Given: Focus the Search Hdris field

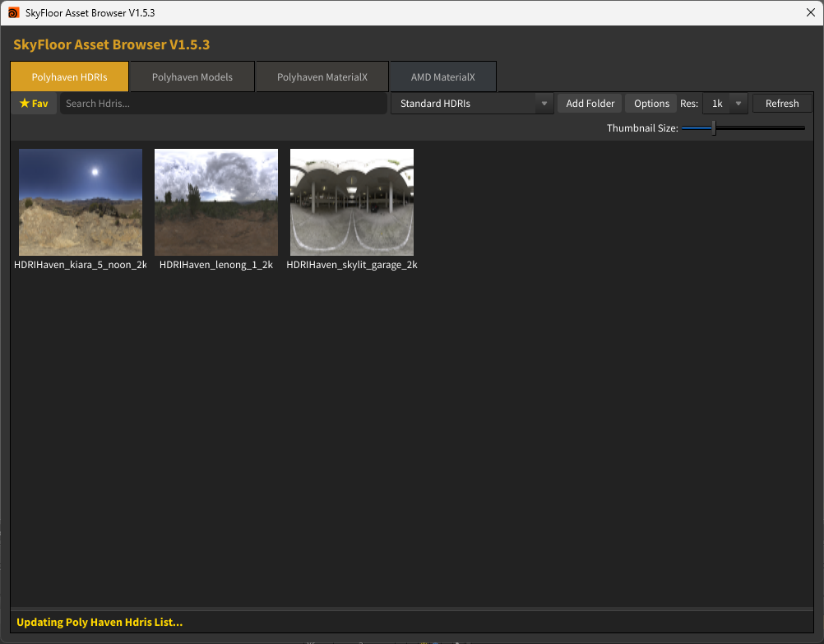Looking at the screenshot, I should 224,104.
